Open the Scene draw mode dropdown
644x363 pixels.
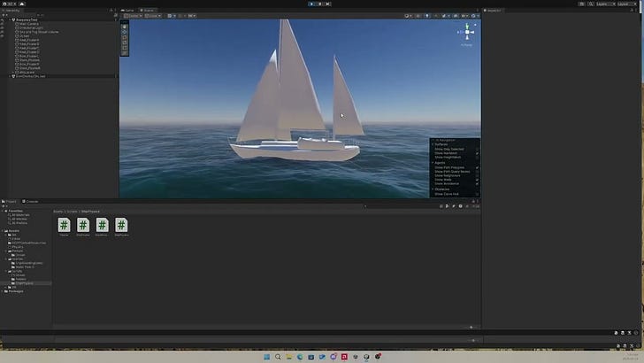408,16
